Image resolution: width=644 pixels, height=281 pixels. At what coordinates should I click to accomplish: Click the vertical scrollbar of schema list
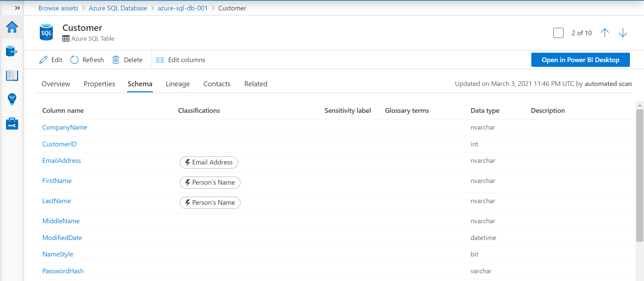(x=640, y=175)
